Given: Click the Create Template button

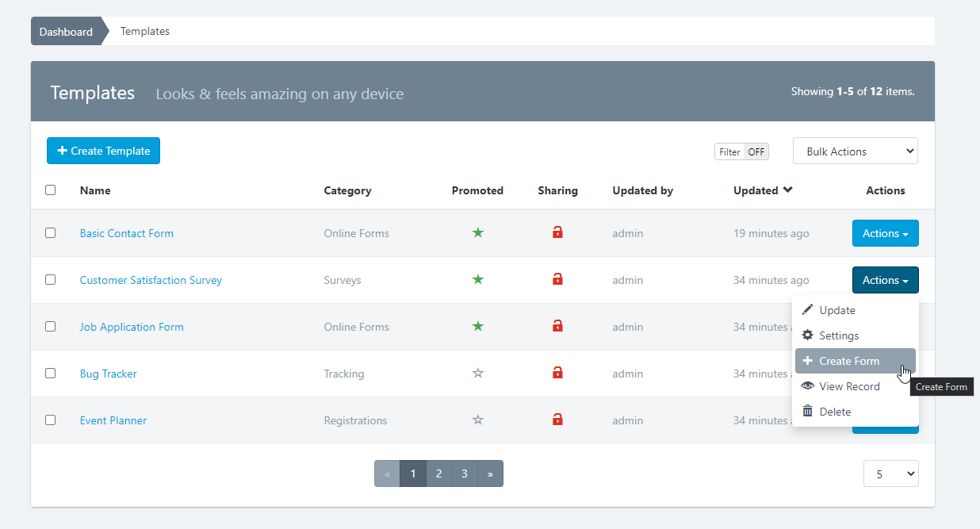Looking at the screenshot, I should [x=103, y=151].
